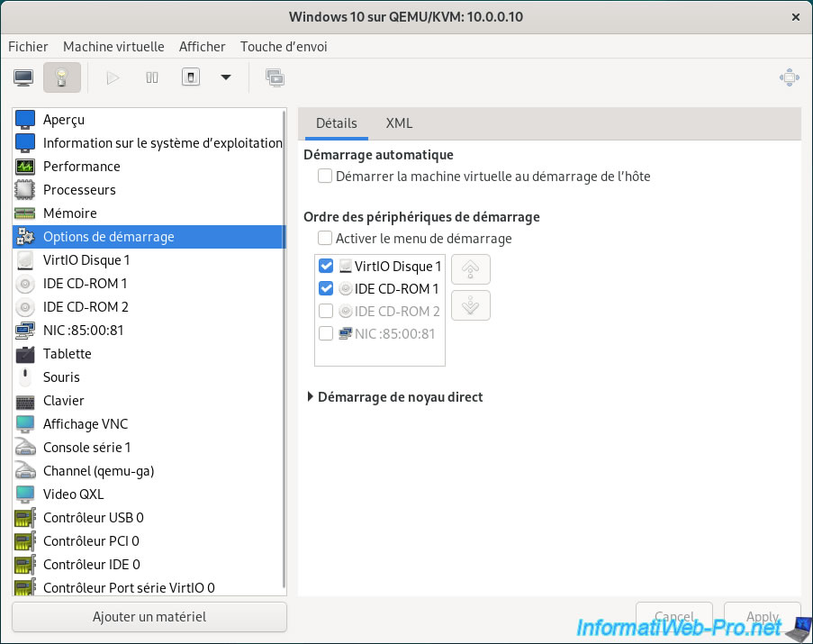Select VirtIO Disque 1 row in boot list
This screenshot has width=813, height=644.
click(x=380, y=266)
